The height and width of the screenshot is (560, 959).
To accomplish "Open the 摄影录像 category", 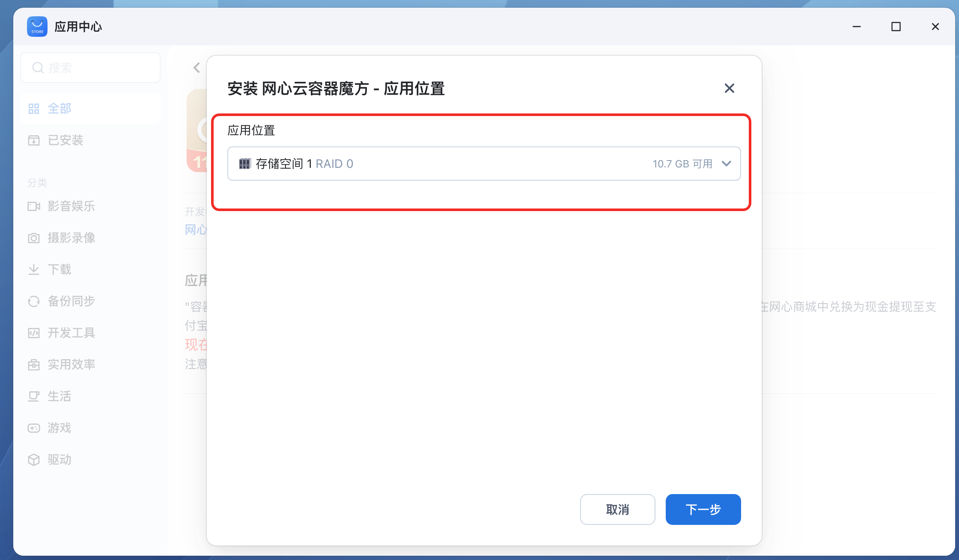I will coord(90,238).
